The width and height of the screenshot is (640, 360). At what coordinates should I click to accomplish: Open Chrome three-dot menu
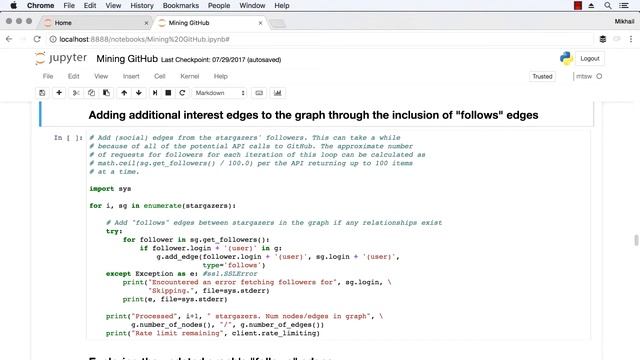coord(631,39)
